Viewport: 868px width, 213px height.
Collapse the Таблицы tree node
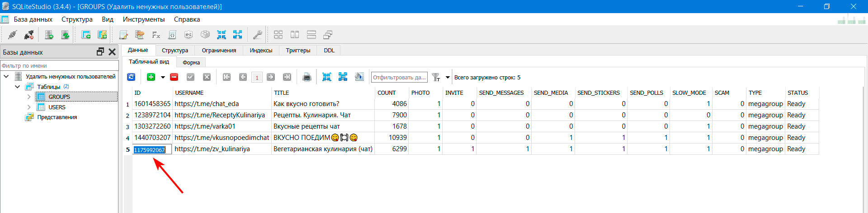coord(18,87)
